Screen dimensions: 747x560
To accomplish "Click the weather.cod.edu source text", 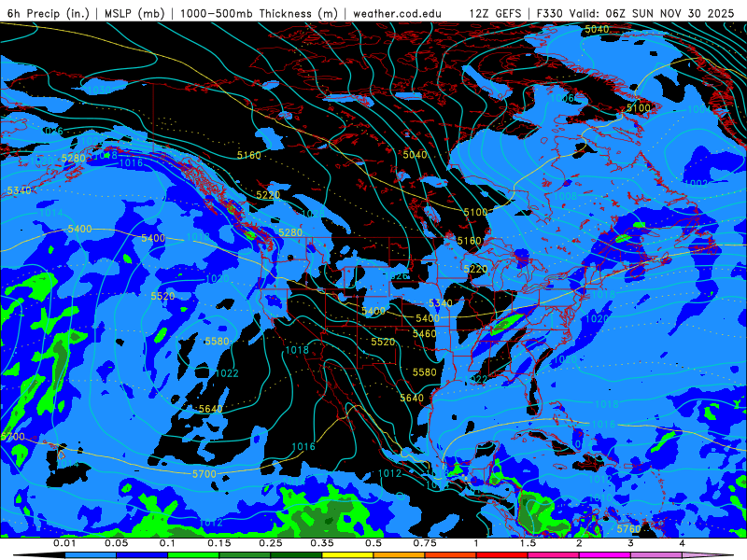I will tap(397, 13).
